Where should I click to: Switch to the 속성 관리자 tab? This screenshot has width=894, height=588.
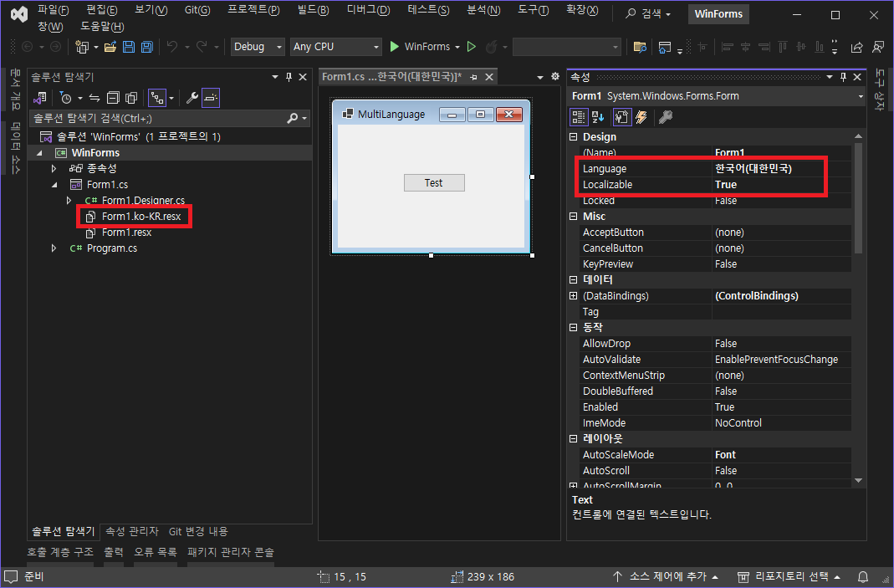click(x=131, y=531)
